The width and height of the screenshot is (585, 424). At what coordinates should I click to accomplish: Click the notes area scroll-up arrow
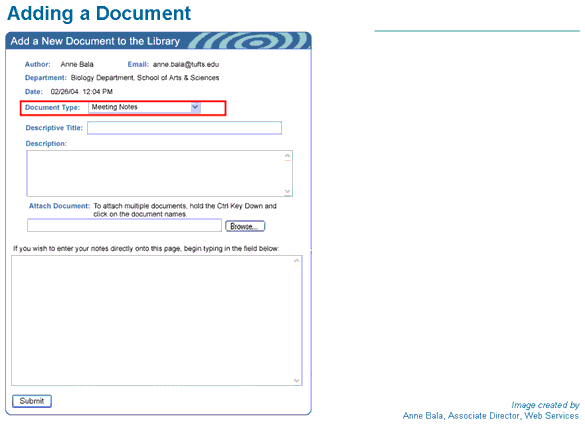(x=297, y=261)
